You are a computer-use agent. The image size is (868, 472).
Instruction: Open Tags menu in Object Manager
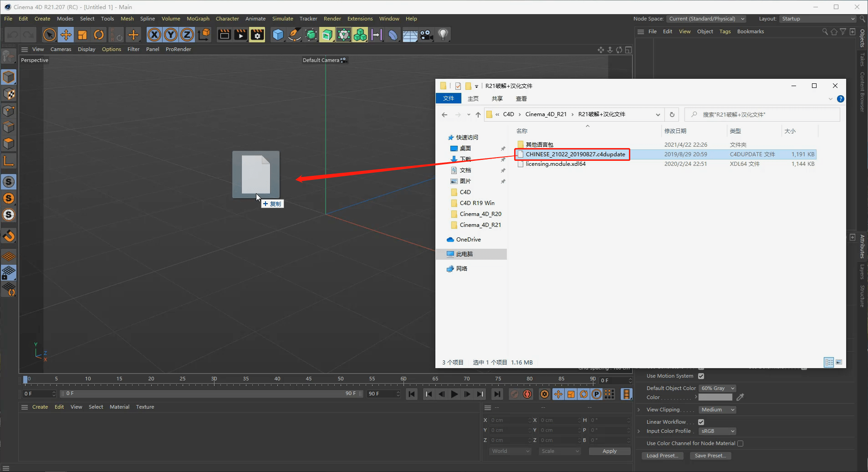click(725, 31)
